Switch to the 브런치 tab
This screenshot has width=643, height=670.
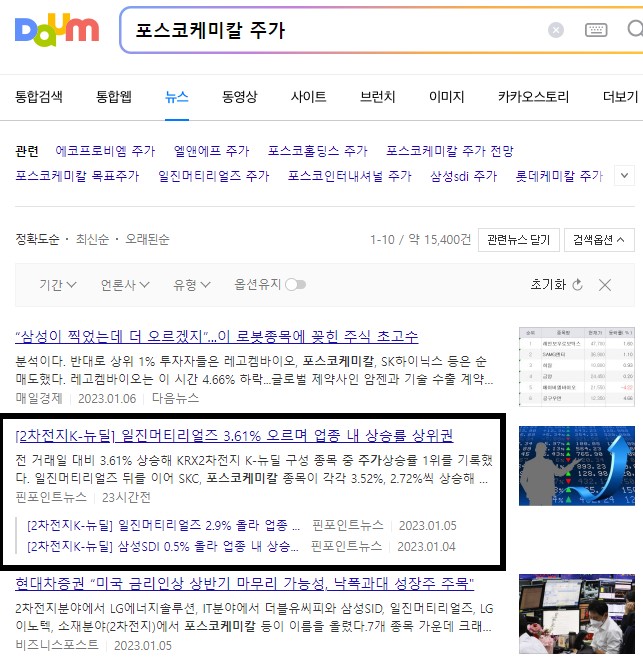[x=377, y=97]
